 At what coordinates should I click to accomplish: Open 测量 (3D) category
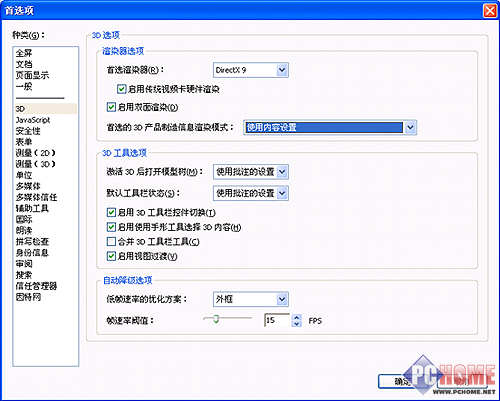click(35, 164)
